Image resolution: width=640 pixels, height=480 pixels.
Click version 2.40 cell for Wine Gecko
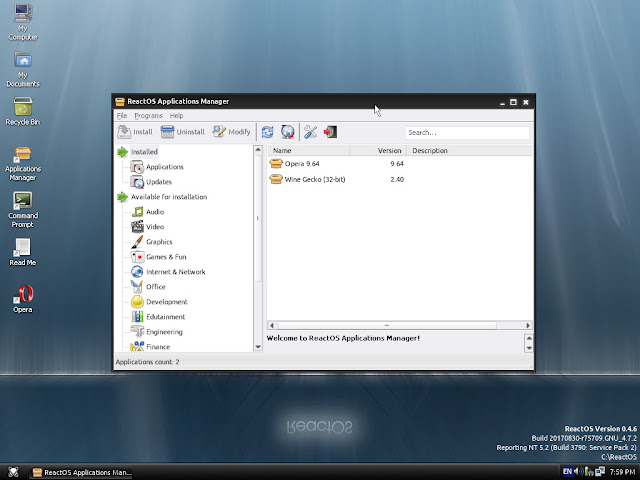pos(397,179)
